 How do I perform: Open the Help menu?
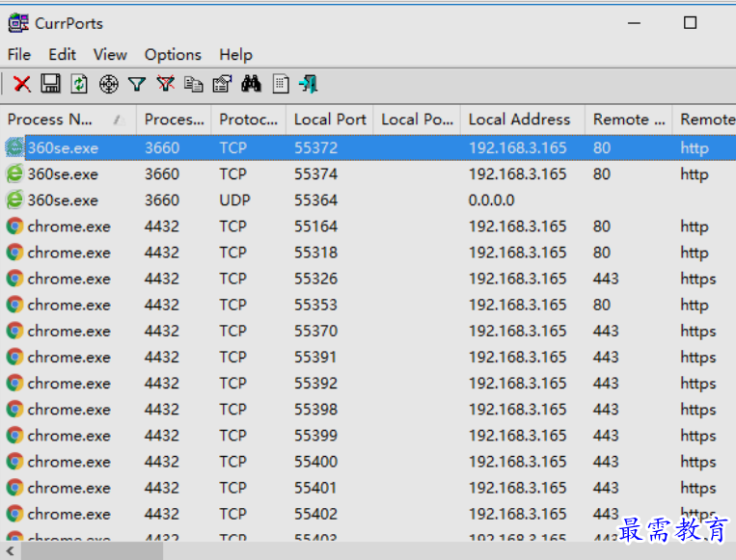coord(235,55)
